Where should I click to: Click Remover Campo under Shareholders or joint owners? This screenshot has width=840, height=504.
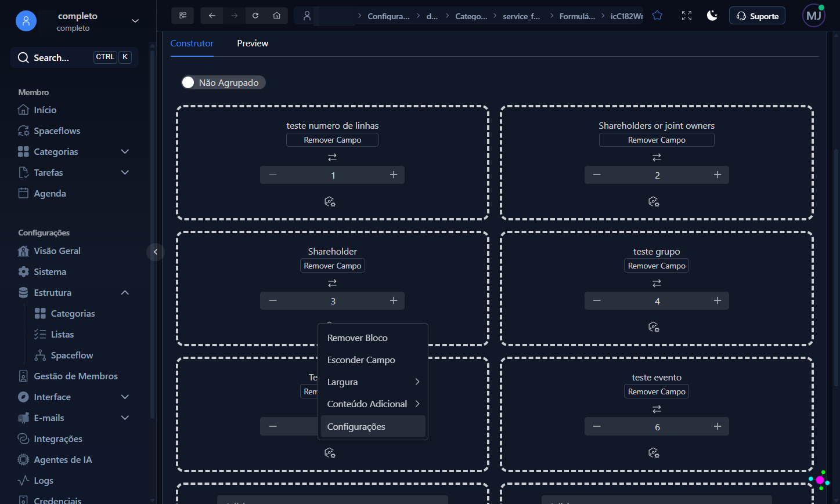(657, 140)
